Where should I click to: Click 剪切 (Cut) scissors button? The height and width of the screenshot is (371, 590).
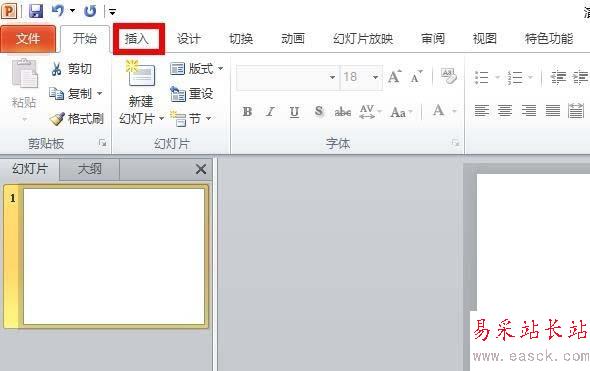click(x=71, y=68)
